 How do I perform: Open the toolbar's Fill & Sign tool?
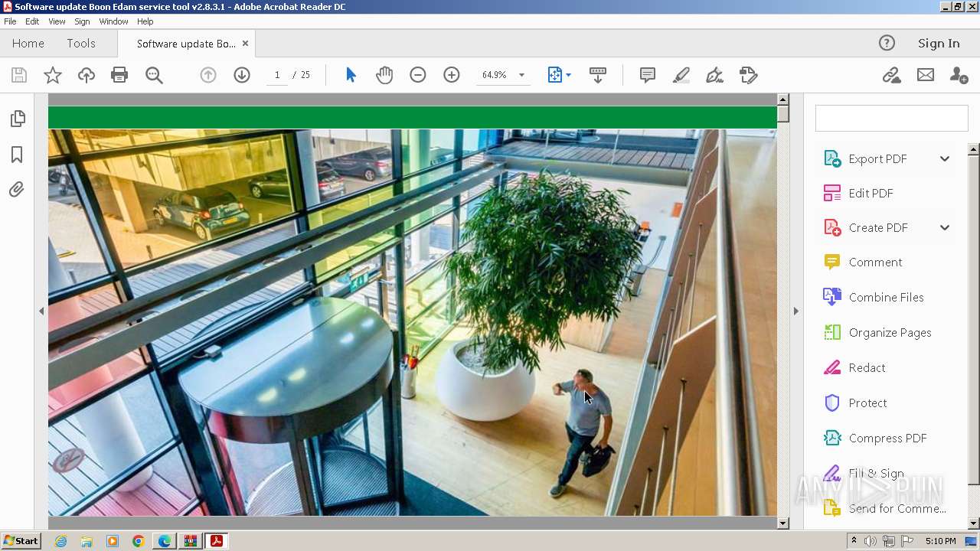click(748, 75)
